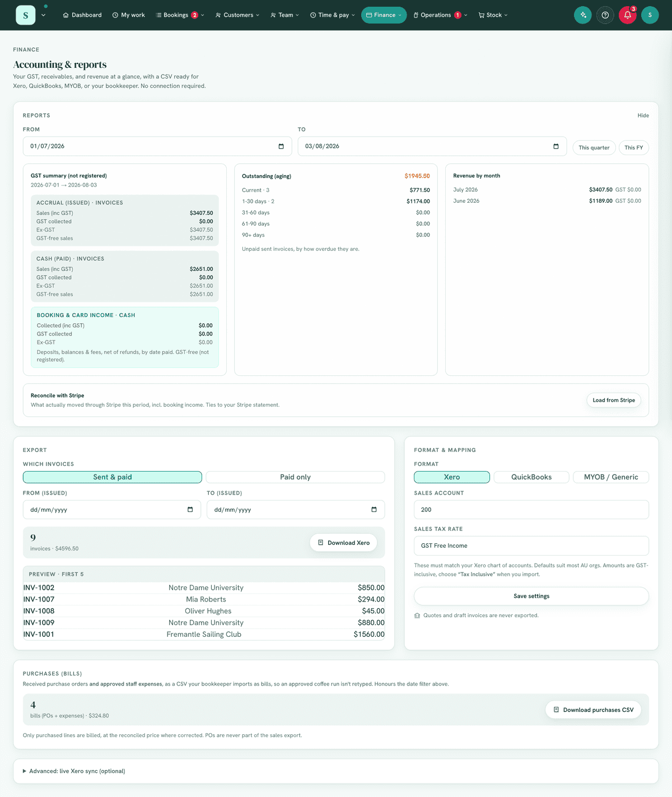Open the AI assistant sparkle button
Viewport: 672px width, 797px height.
point(583,15)
